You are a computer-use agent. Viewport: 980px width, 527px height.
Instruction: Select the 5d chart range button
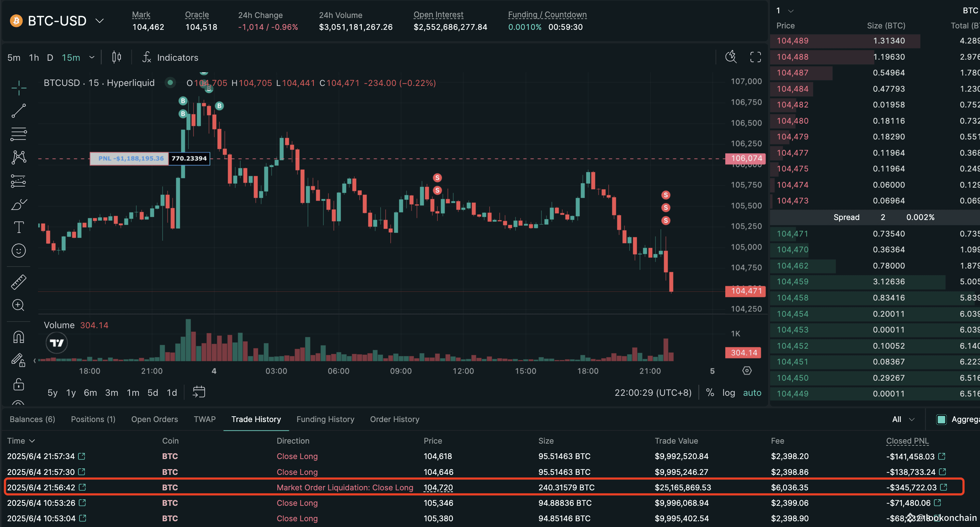pos(153,393)
